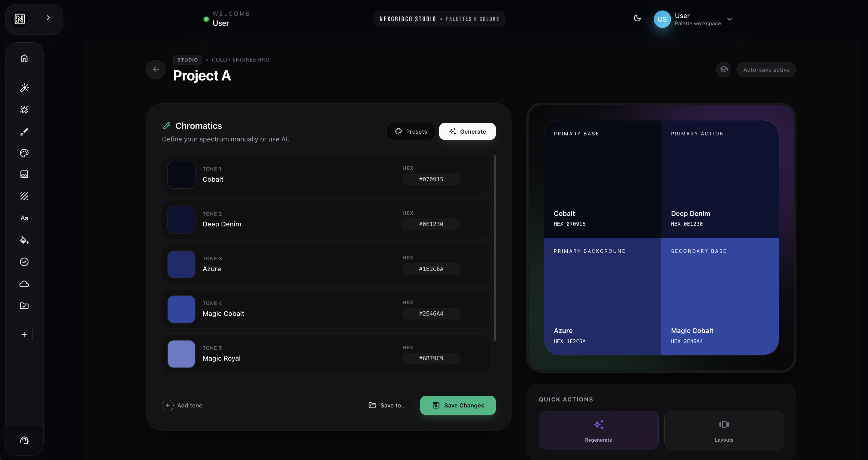Open the Studio breadcrumb item
Screen dimensions: 868x460
click(187, 60)
